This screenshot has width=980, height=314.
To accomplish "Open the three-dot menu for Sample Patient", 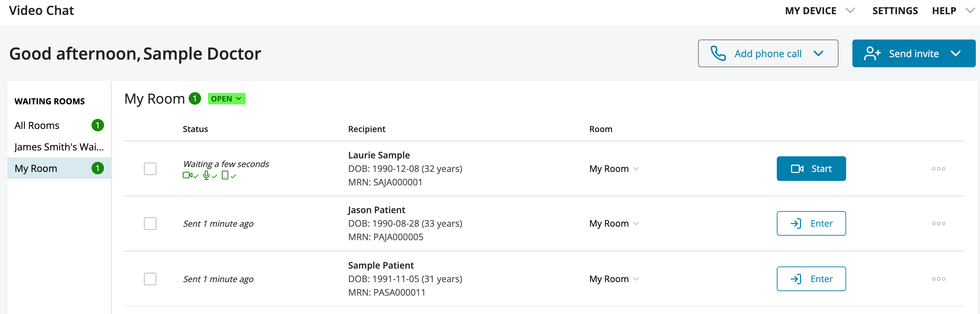I will click(x=938, y=279).
